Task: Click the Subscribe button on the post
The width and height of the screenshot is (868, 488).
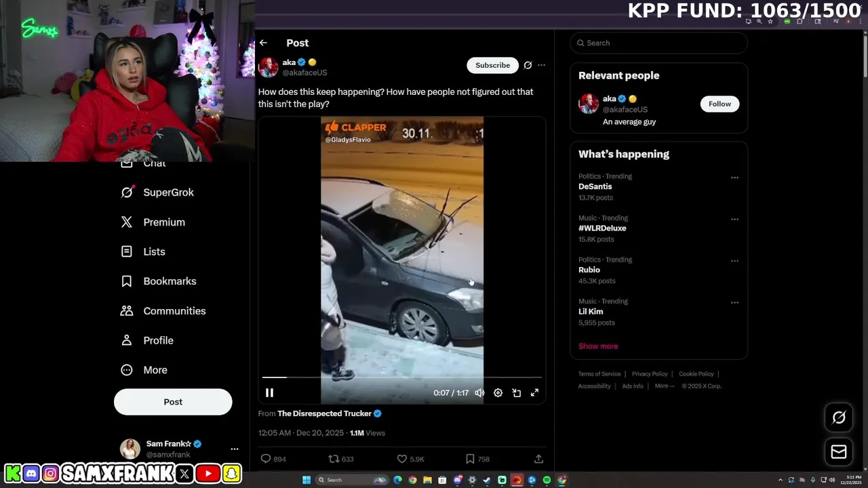Action: pyautogui.click(x=492, y=65)
